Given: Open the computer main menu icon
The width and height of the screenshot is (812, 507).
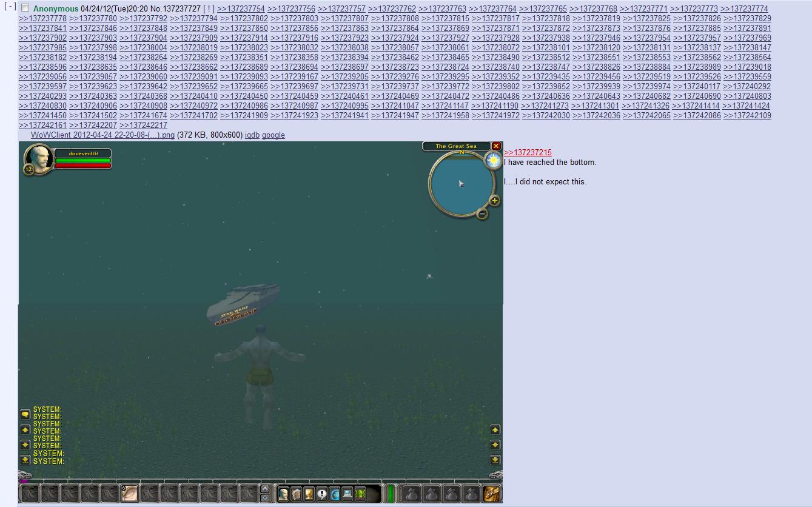Looking at the screenshot, I should (x=347, y=494).
